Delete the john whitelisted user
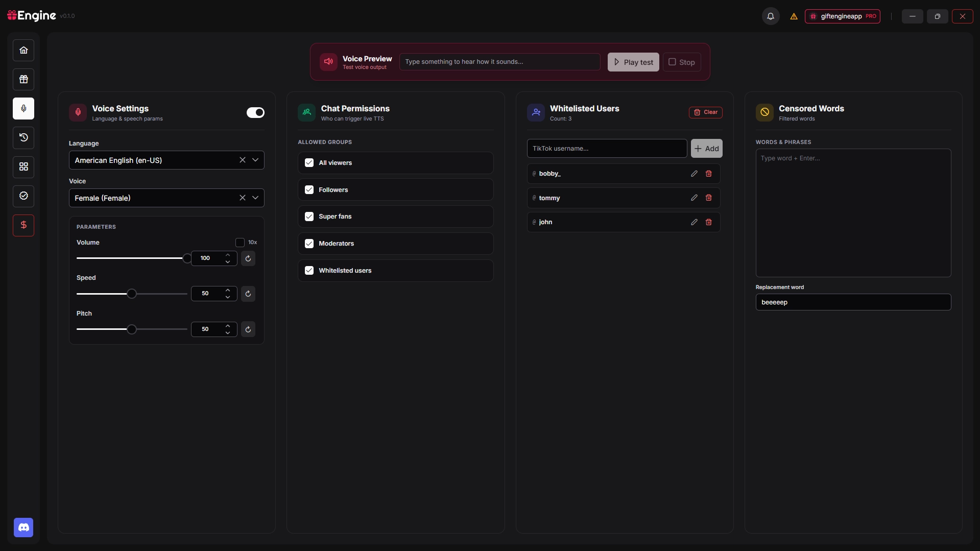The width and height of the screenshot is (980, 551). tap(708, 222)
